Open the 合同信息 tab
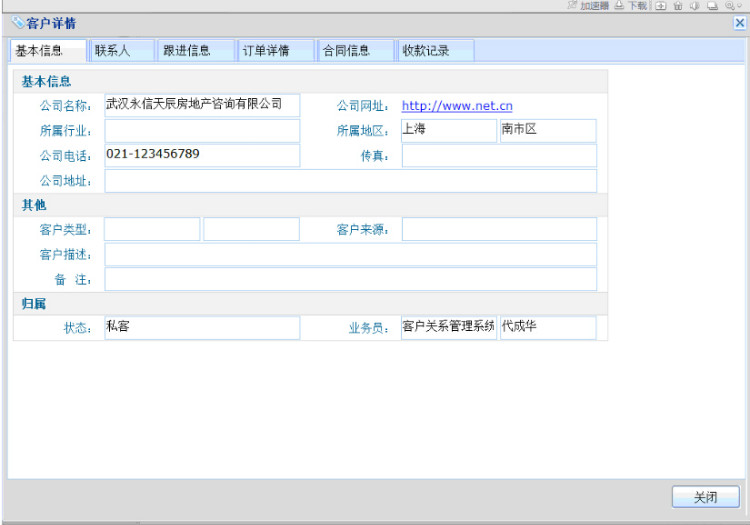The width and height of the screenshot is (750, 525). 355,51
